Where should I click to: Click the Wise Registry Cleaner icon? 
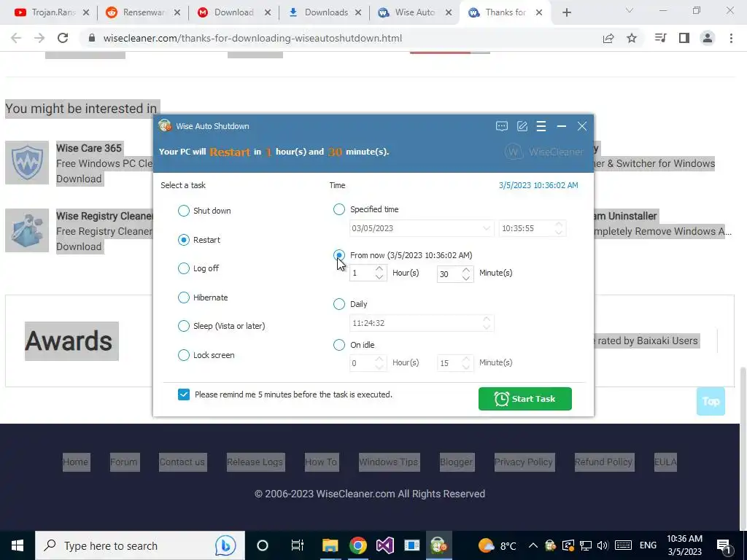(27, 230)
